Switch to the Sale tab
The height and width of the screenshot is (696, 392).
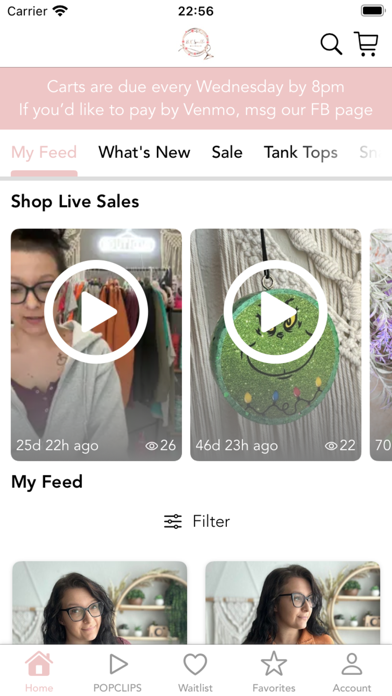point(227,152)
